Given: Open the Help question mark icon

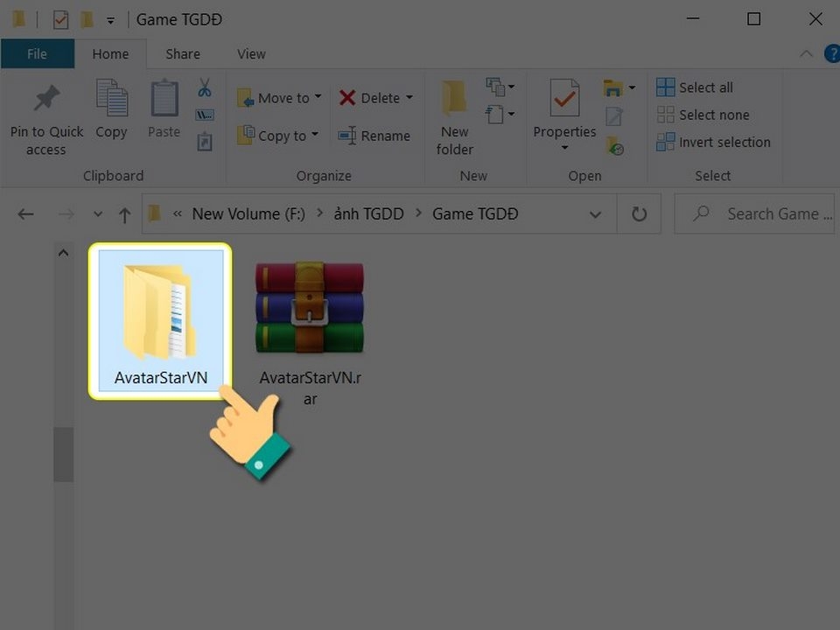Looking at the screenshot, I should tap(832, 53).
